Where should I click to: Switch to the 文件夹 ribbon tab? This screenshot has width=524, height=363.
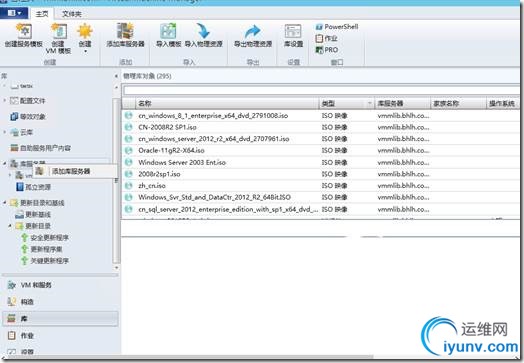coord(72,14)
